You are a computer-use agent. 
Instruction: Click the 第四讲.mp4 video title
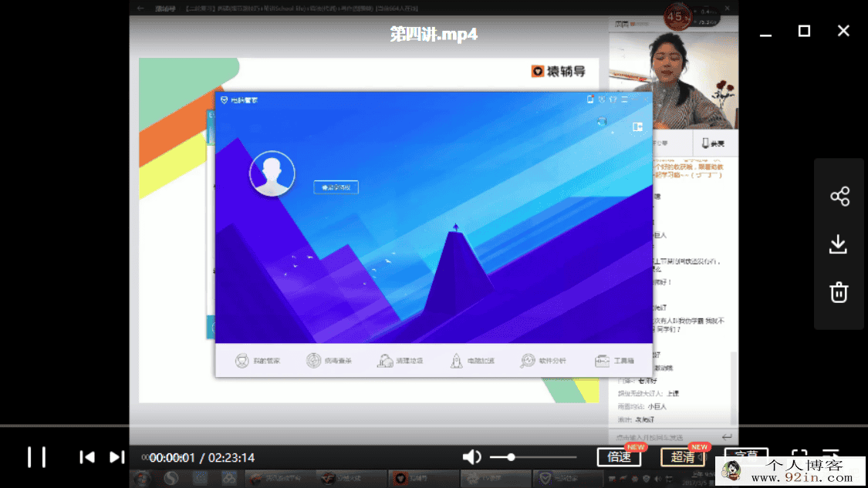click(x=434, y=34)
